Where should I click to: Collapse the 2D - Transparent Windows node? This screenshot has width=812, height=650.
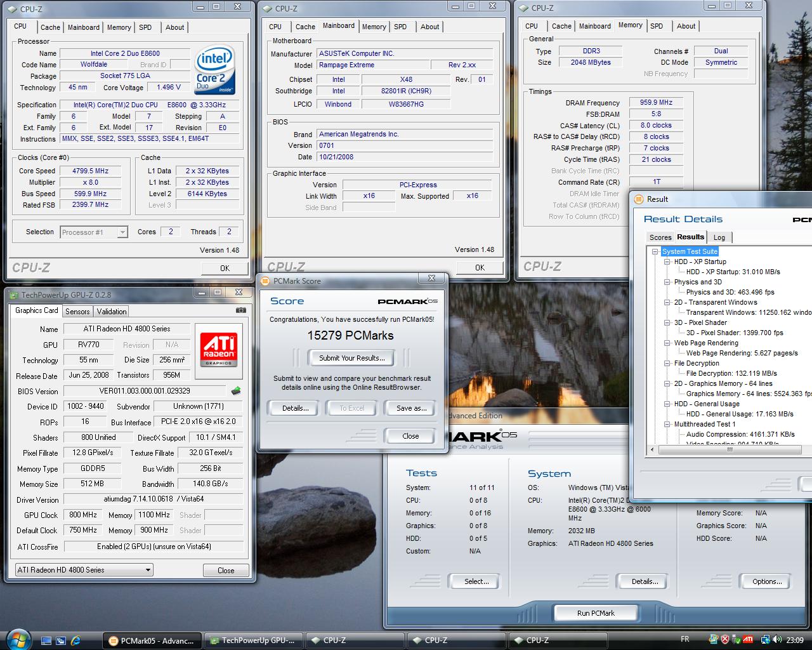pos(667,302)
